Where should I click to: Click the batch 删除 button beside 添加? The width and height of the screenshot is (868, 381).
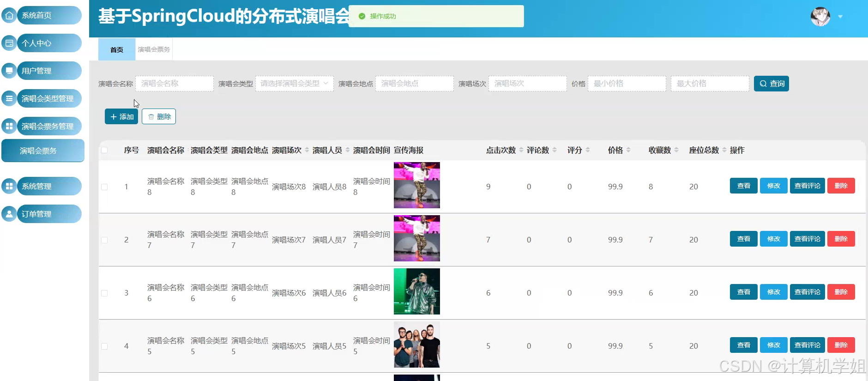pyautogui.click(x=159, y=116)
